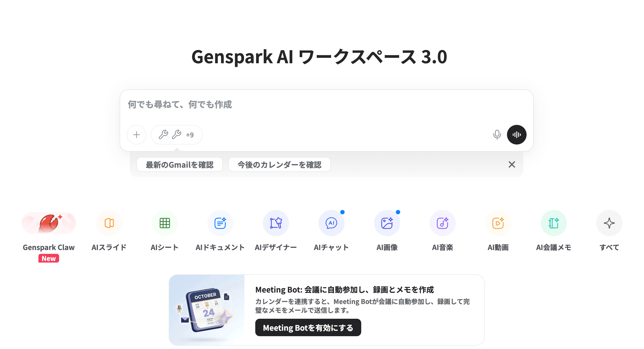Expand the tools selector showing +9
Viewport: 644px width, 349px height.
point(177,135)
